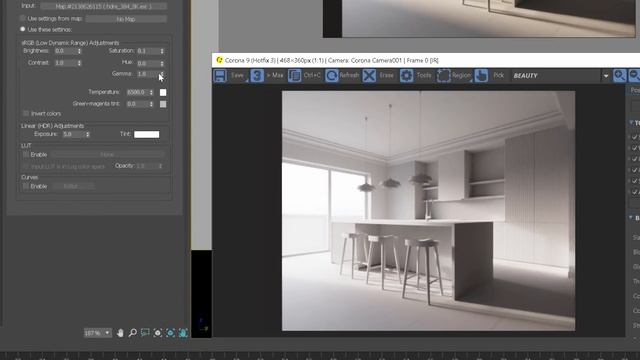Click the Save disk icon in Corona VFB
The height and width of the screenshot is (360, 640).
(x=220, y=76)
